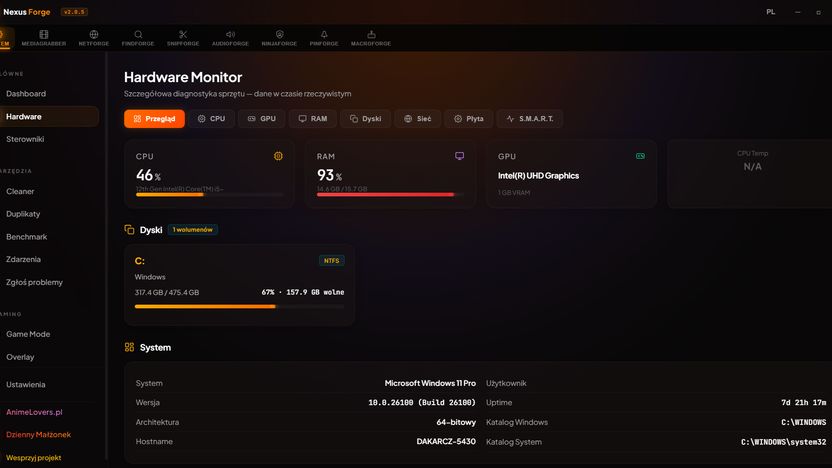Click the CPU Temp N/A card
The width and height of the screenshot is (832, 468).
click(752, 174)
